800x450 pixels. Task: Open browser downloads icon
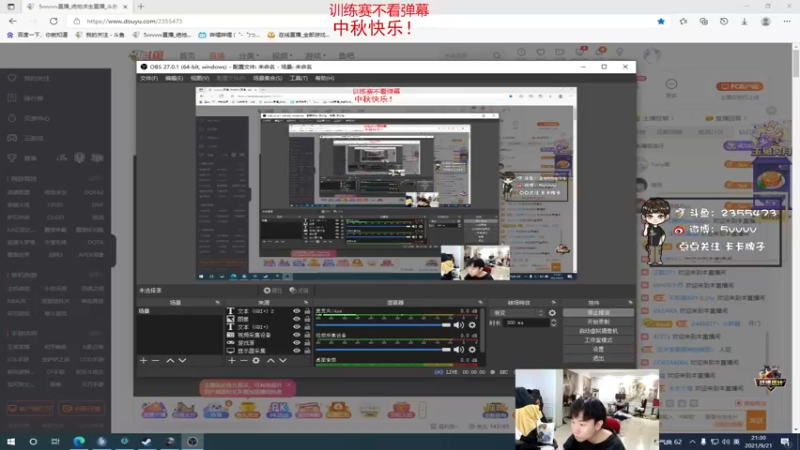click(x=744, y=21)
